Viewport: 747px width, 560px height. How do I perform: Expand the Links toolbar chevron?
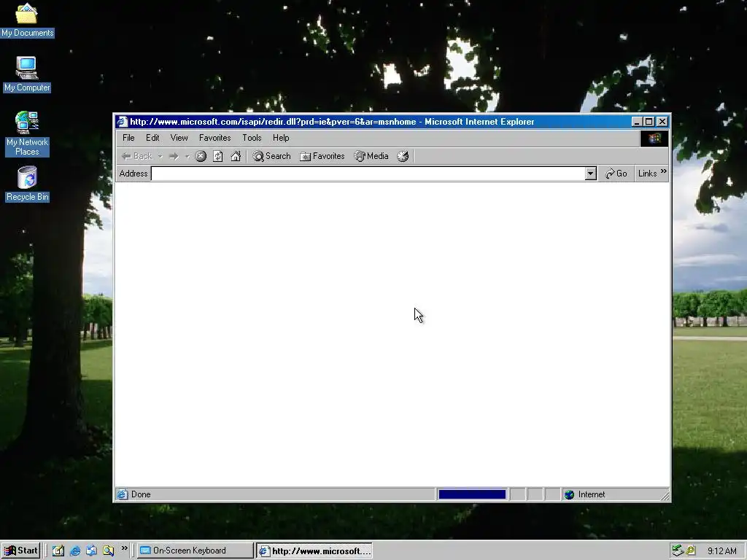pyautogui.click(x=664, y=171)
